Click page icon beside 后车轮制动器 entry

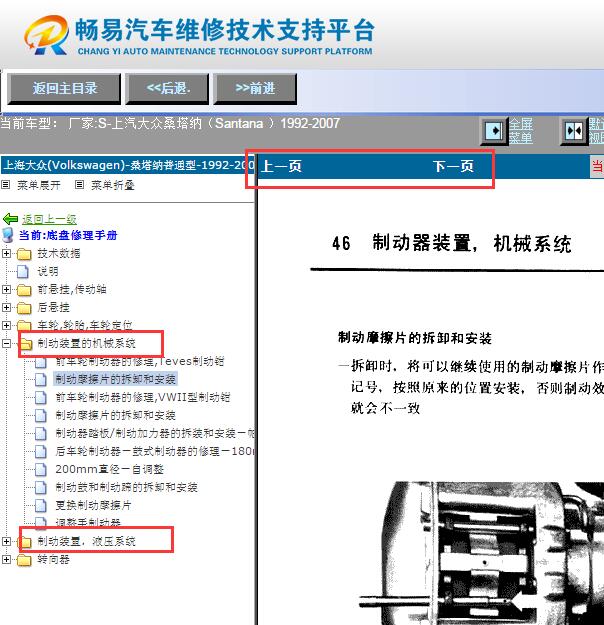pyautogui.click(x=41, y=452)
